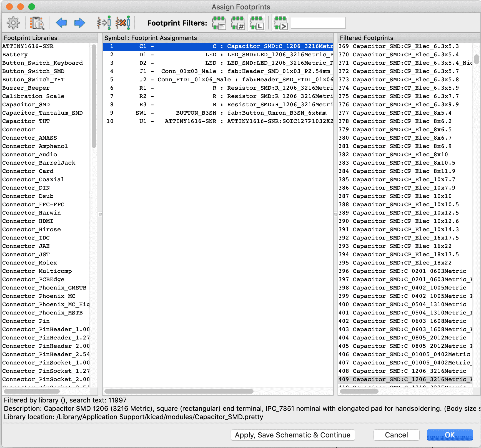481x448 pixels.
Task: Select the Connector_PinHeader_2.54 library
Action: pos(46,354)
